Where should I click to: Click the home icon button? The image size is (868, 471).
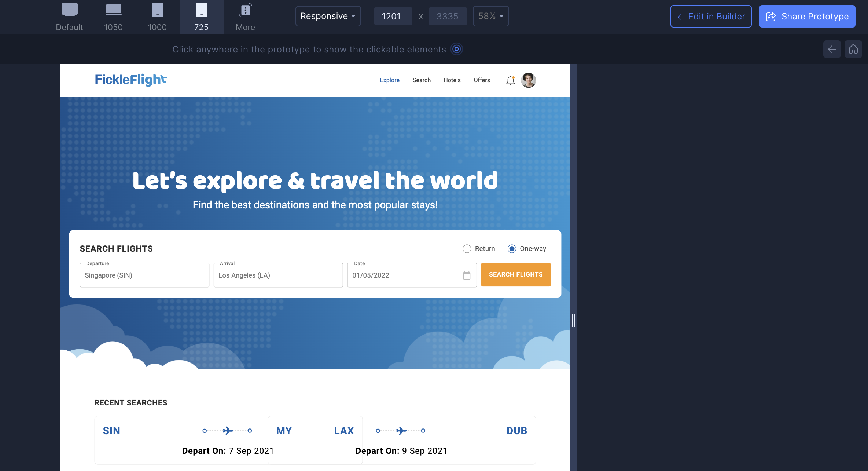tap(853, 49)
